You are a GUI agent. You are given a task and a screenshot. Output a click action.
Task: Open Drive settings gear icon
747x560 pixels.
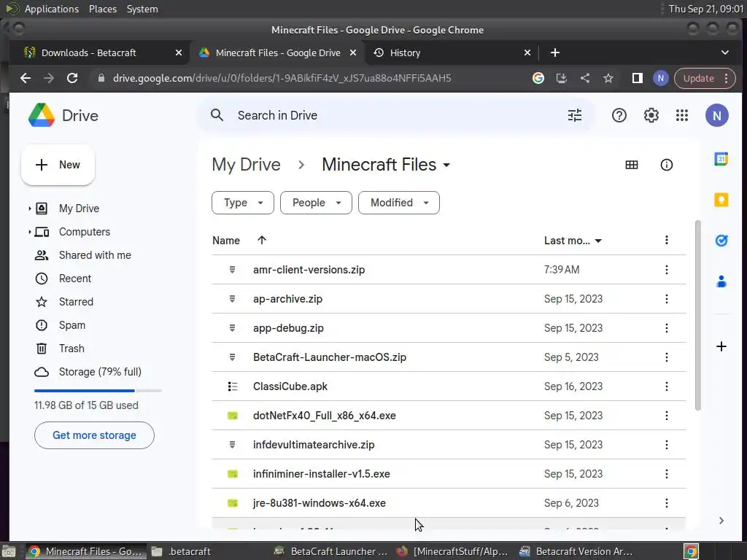pyautogui.click(x=651, y=115)
